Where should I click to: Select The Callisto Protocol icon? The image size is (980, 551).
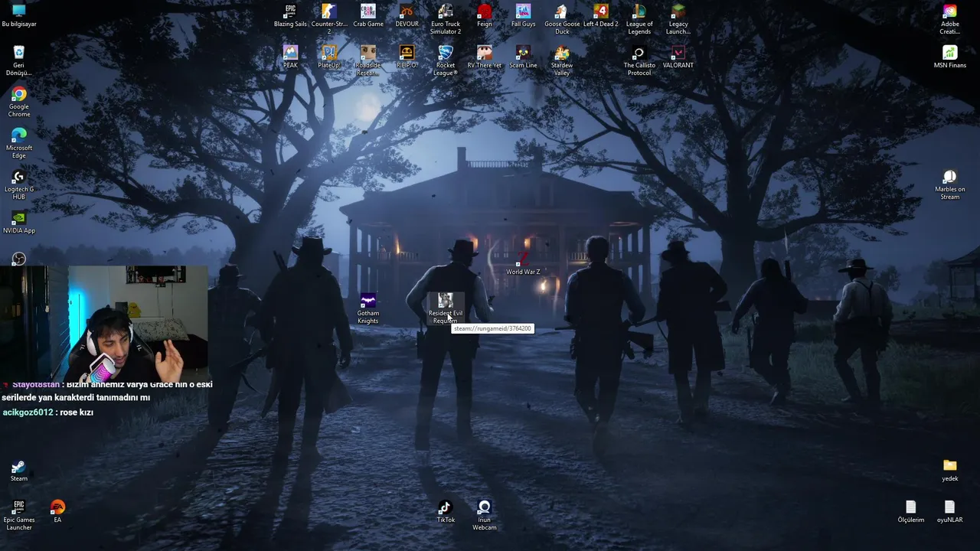tap(639, 60)
